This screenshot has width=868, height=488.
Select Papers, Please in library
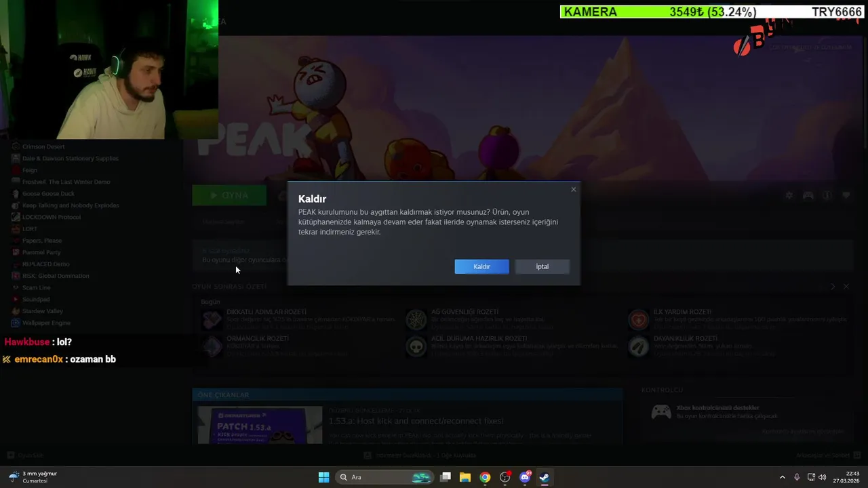coord(42,241)
